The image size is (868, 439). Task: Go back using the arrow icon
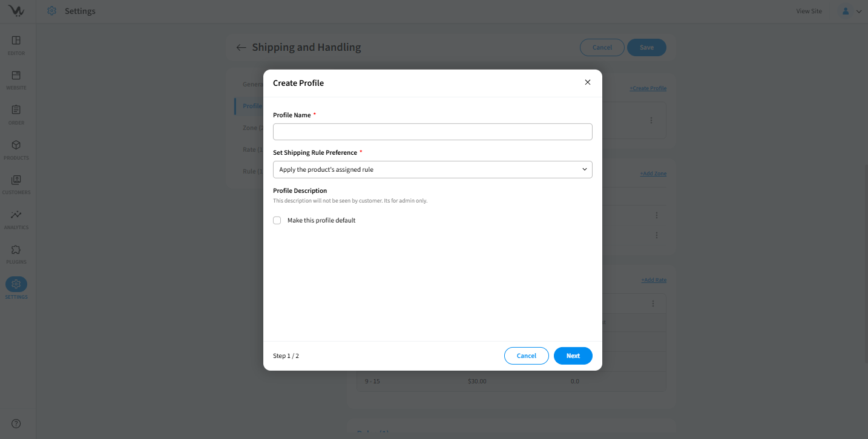[241, 48]
